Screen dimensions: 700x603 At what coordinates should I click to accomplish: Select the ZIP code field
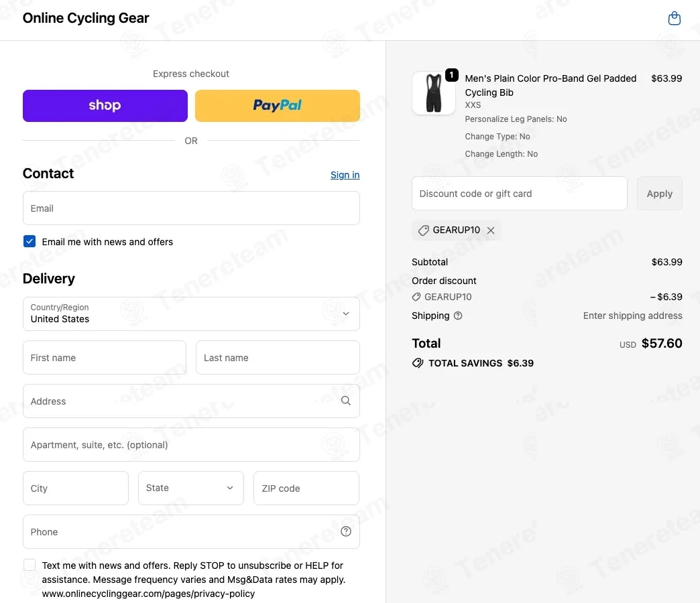tap(306, 488)
